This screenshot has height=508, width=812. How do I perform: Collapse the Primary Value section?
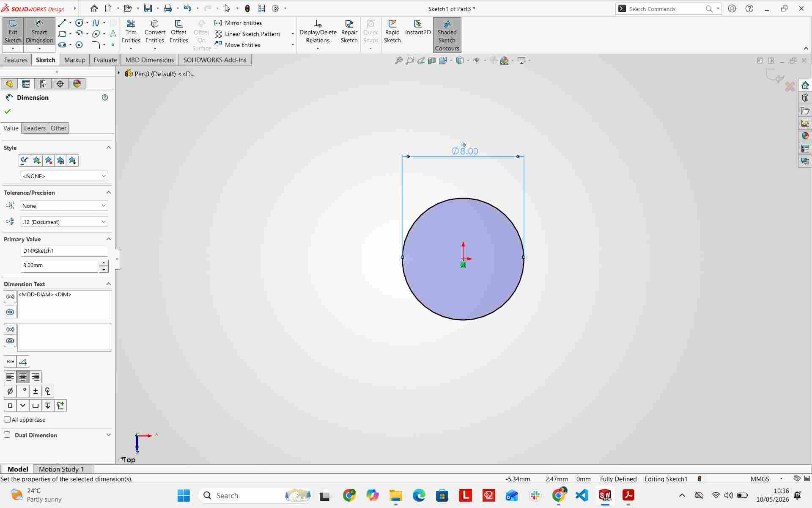[x=108, y=239]
